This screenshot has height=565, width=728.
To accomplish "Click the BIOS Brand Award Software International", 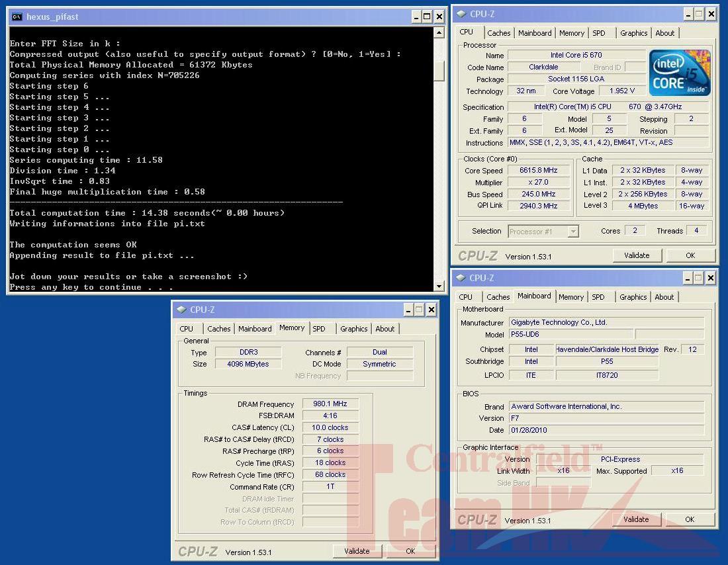I will pyautogui.click(x=607, y=406).
